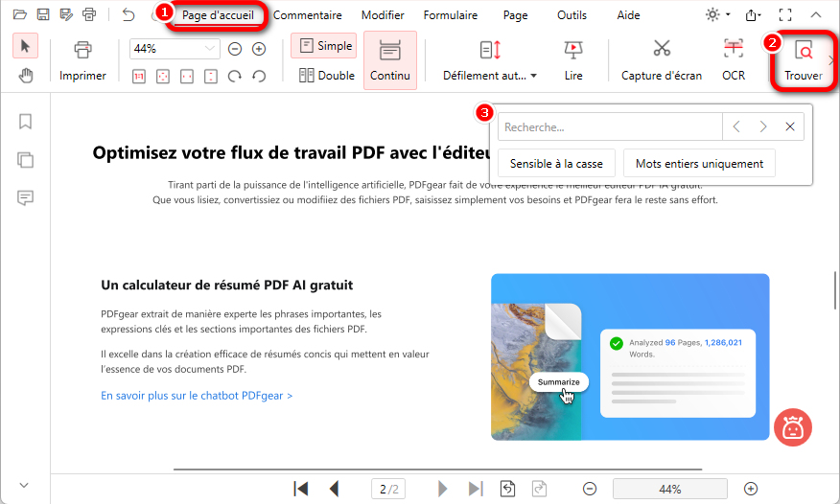840x504 pixels.
Task: Save the document with the floppy icon
Action: [x=43, y=14]
